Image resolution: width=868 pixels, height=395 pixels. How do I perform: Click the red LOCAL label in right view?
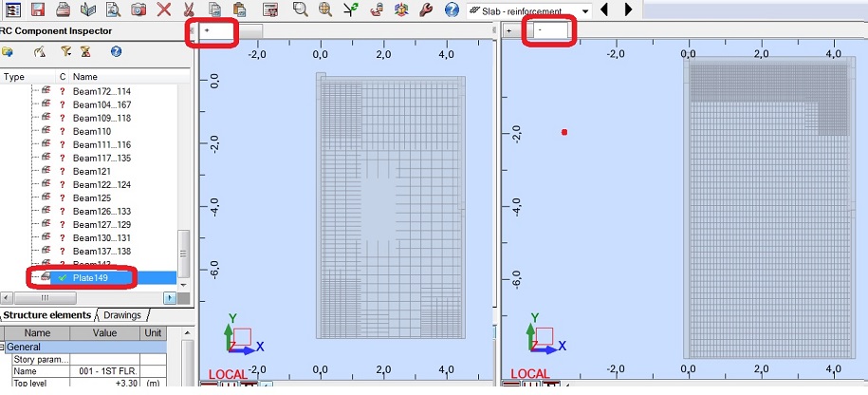click(529, 374)
